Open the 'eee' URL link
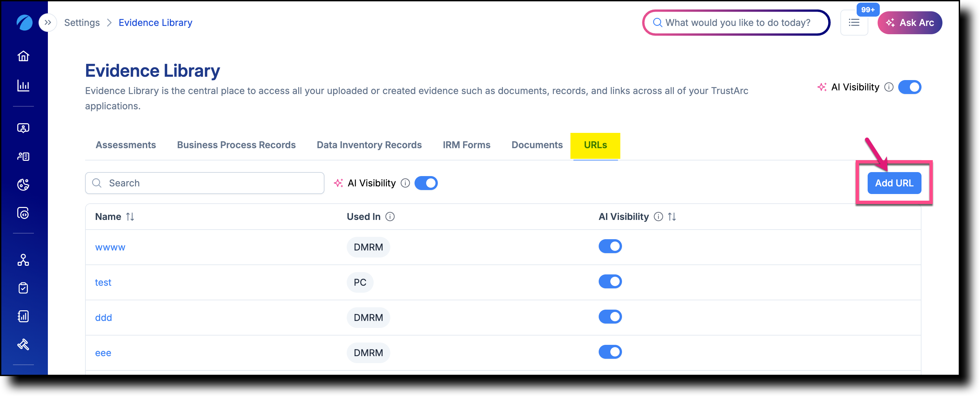Image resolution: width=980 pixels, height=396 pixels. point(103,353)
